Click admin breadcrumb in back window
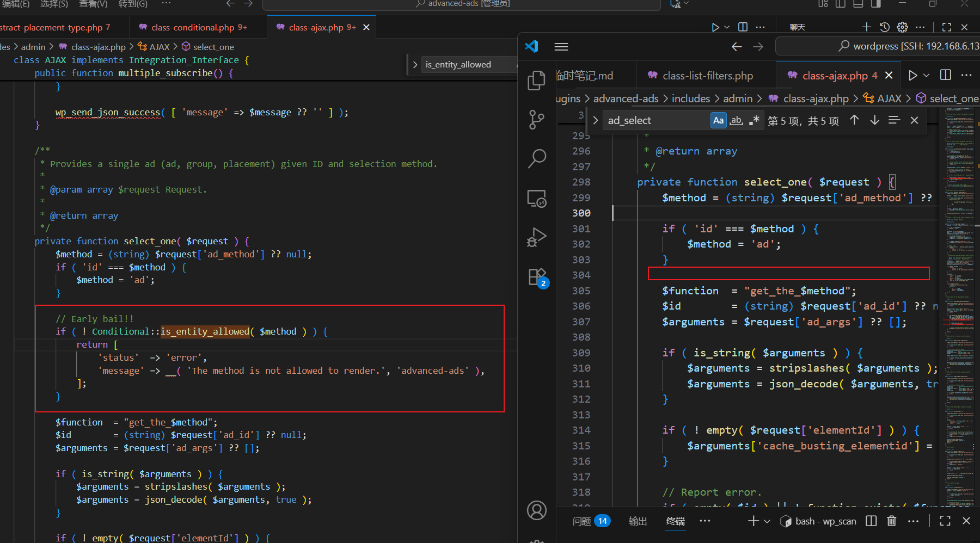 [33, 47]
